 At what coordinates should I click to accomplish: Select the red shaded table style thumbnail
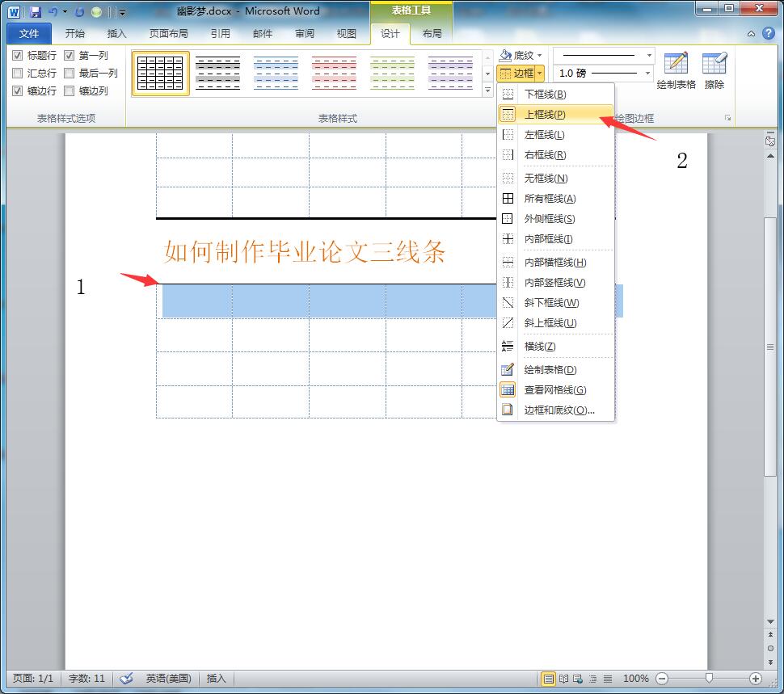click(x=334, y=74)
